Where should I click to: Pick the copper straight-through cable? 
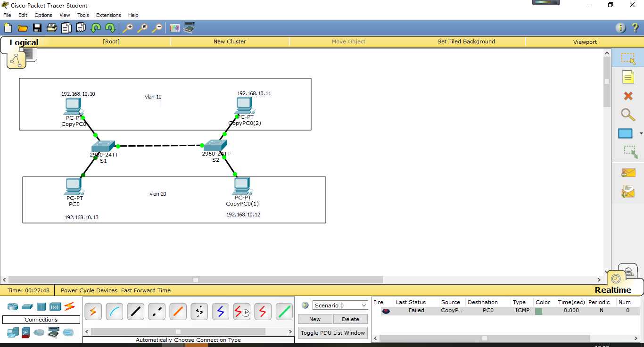pos(135,312)
